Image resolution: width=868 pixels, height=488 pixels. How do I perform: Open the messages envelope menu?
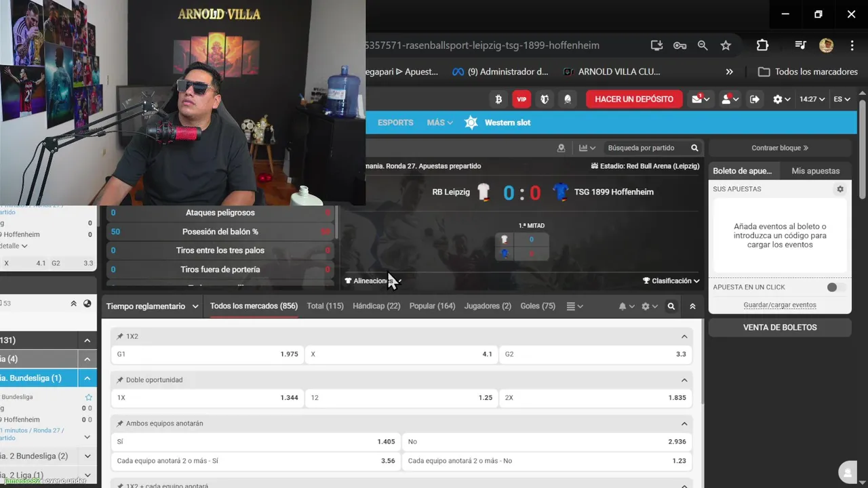(x=701, y=99)
